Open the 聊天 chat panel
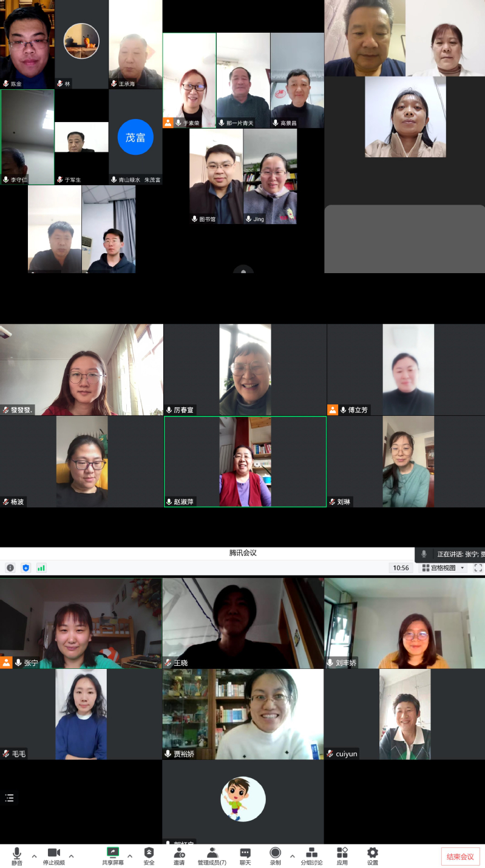The image size is (485, 868). click(245, 855)
